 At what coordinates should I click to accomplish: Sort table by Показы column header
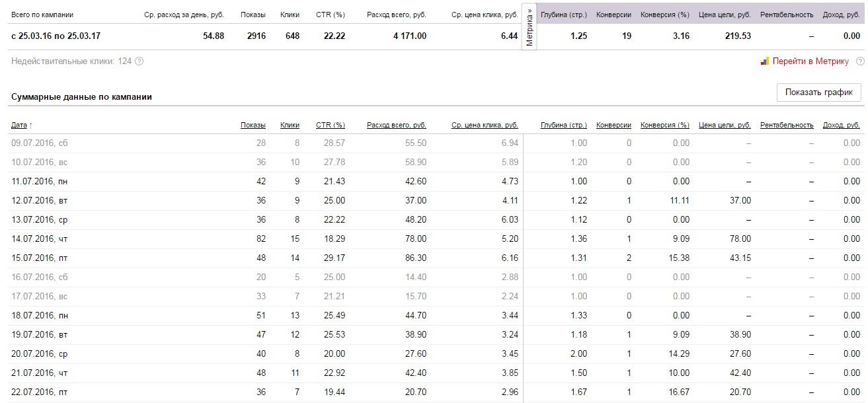click(253, 125)
